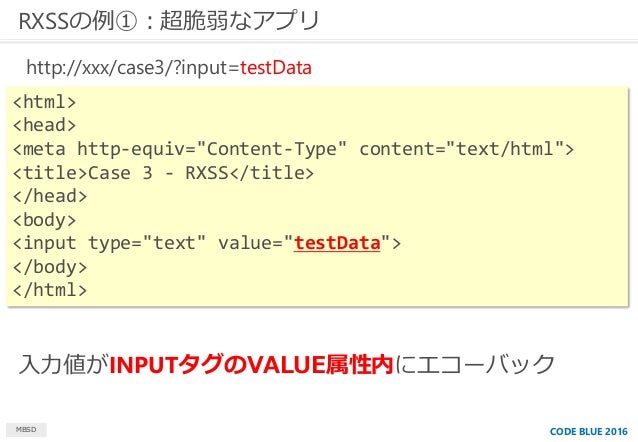Click the input type="text" code text

pos(109,243)
